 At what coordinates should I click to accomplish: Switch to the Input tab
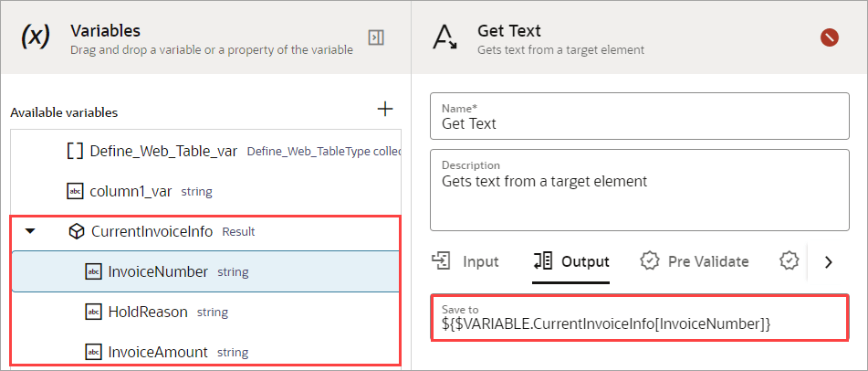465,261
